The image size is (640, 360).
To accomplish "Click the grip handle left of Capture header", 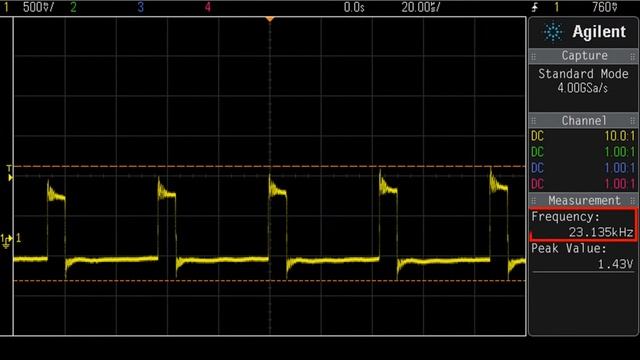I will pyautogui.click(x=533, y=56).
